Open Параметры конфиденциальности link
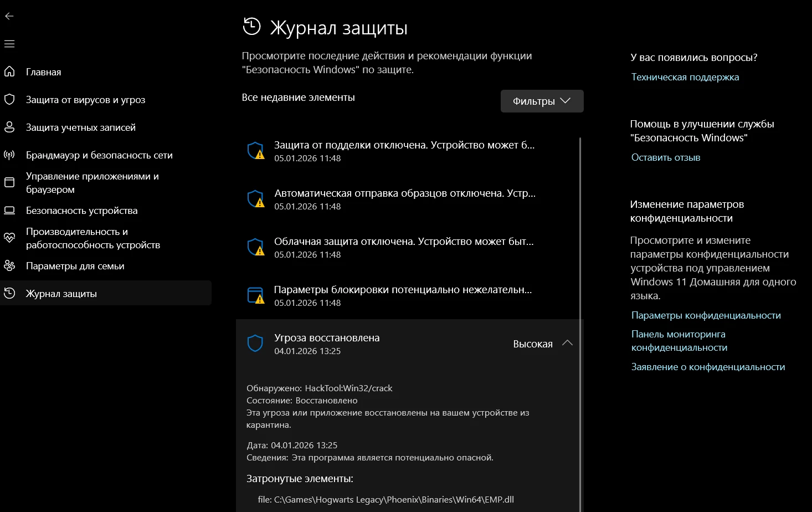The width and height of the screenshot is (812, 512). pos(706,315)
